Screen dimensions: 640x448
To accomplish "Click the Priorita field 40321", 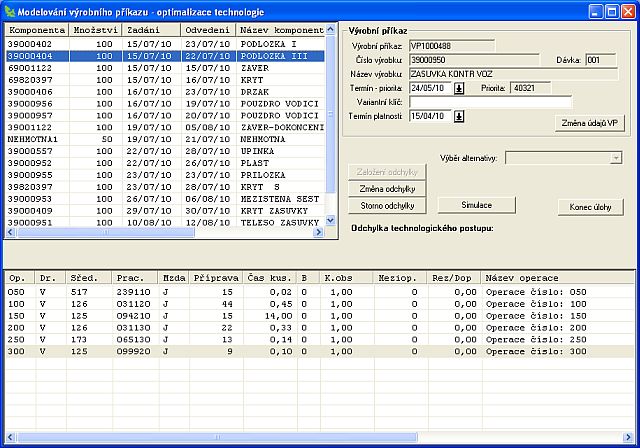I will [531, 88].
